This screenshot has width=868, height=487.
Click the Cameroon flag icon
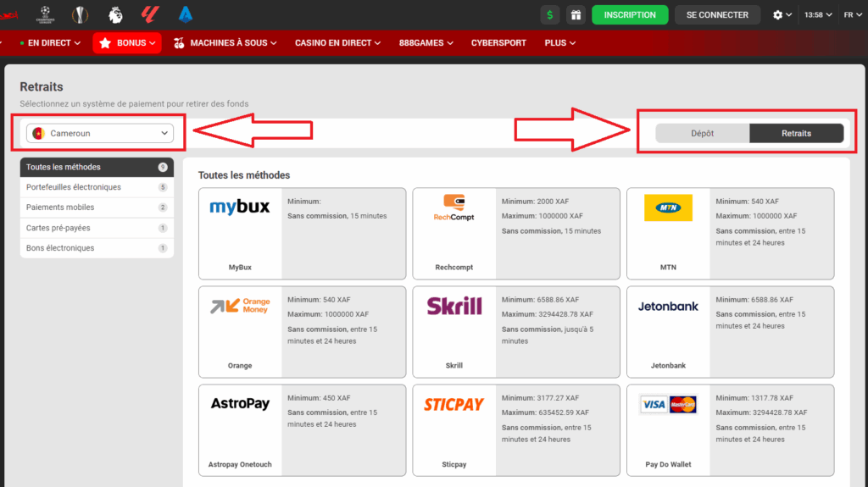(39, 133)
